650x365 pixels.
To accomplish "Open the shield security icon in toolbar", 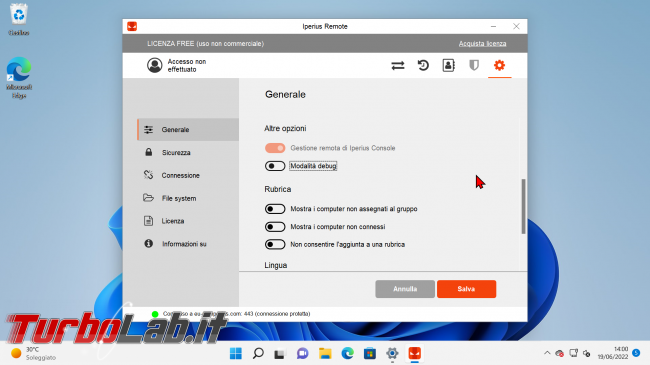I will 474,66.
